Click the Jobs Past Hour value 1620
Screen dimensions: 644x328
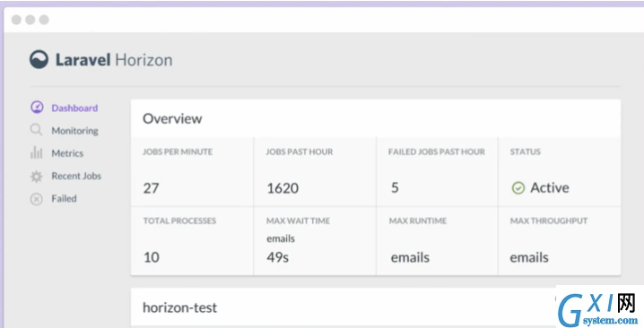tap(283, 188)
